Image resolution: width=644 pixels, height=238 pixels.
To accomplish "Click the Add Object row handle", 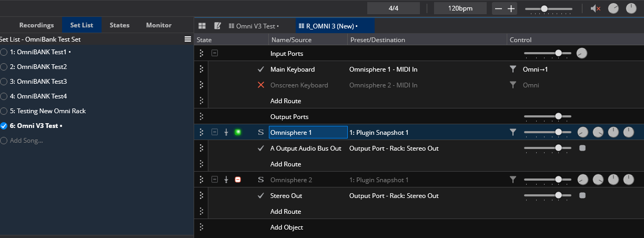I will tap(202, 227).
